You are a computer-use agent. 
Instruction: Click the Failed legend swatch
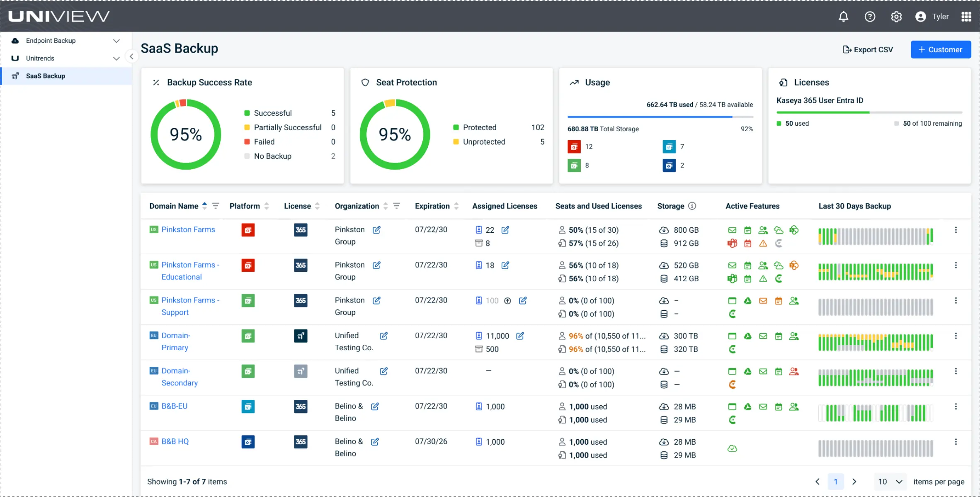point(247,142)
